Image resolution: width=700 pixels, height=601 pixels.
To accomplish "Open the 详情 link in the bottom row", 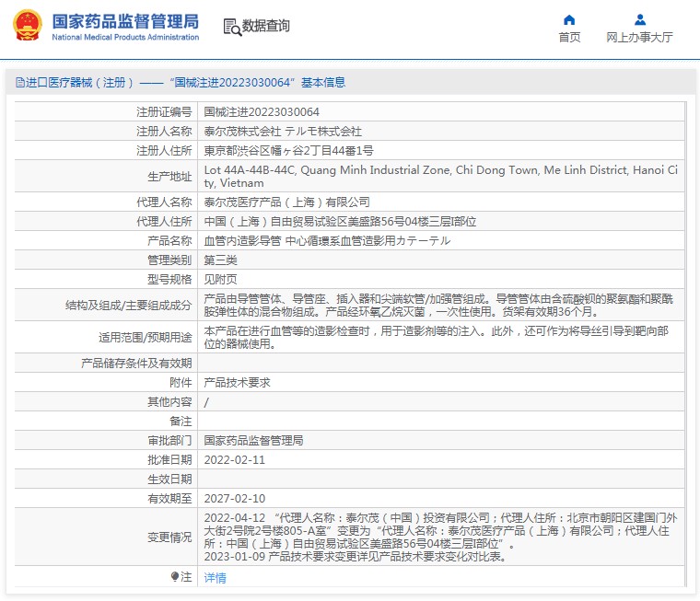I will pos(215,578).
